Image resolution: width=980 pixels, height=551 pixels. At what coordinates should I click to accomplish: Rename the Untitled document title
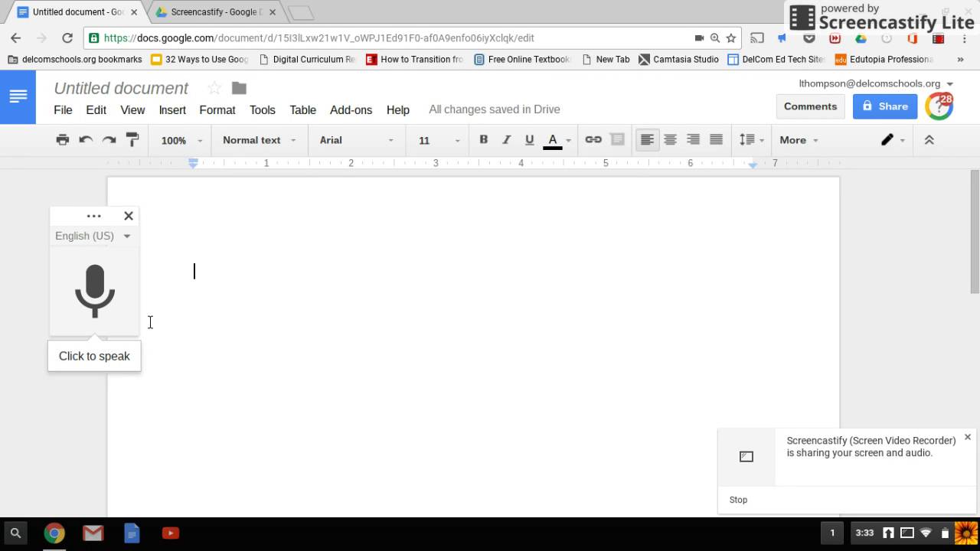(121, 88)
